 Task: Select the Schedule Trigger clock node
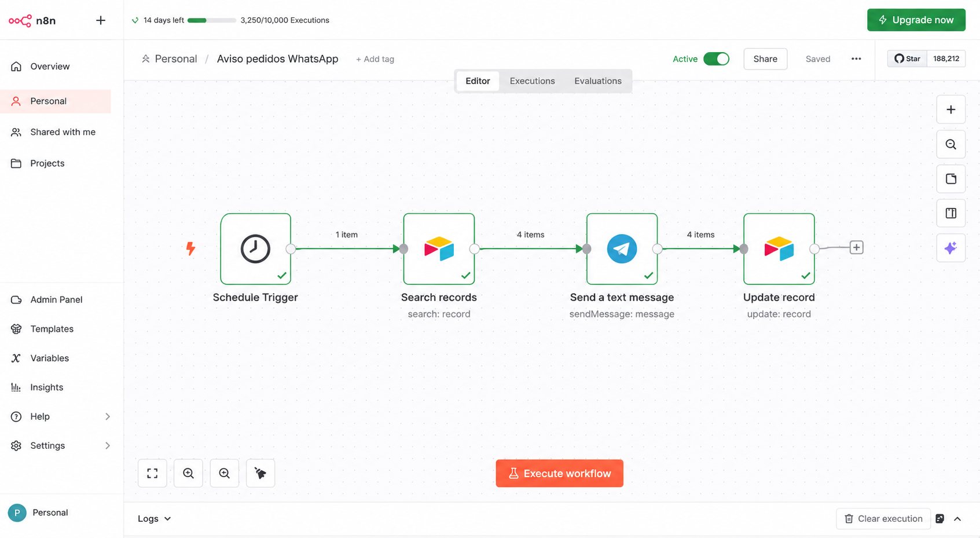255,249
